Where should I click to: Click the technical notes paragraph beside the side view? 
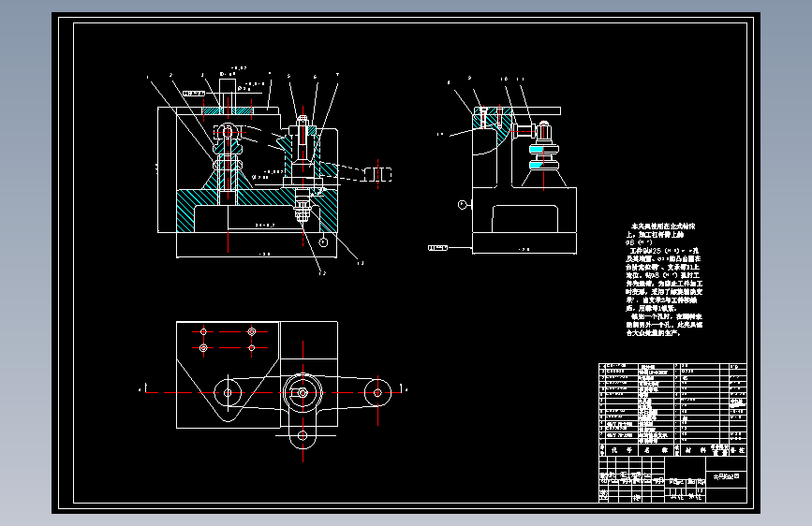(664, 280)
